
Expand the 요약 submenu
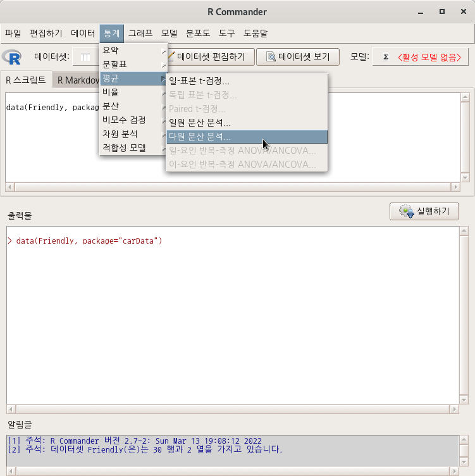[x=133, y=51]
